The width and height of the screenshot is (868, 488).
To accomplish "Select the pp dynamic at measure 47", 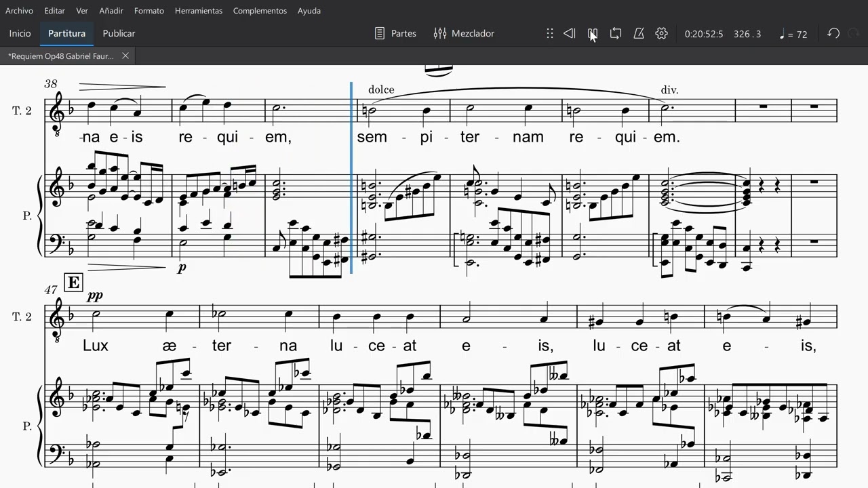I will click(x=94, y=296).
